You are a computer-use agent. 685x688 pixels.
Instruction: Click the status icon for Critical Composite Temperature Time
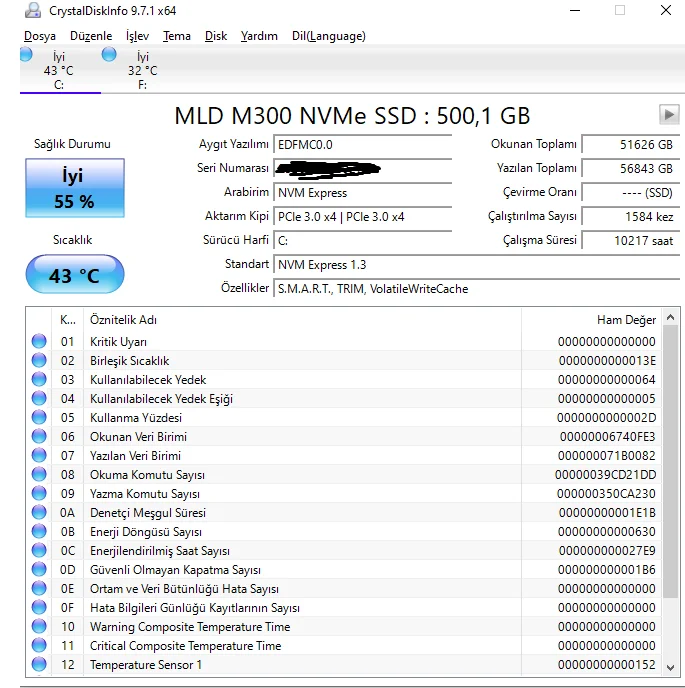(39, 645)
